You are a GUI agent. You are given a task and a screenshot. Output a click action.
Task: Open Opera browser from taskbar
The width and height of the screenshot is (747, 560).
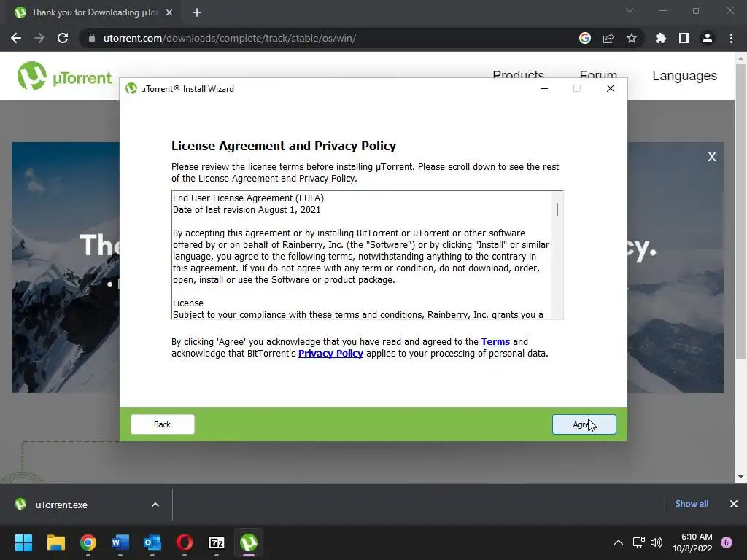(x=185, y=542)
